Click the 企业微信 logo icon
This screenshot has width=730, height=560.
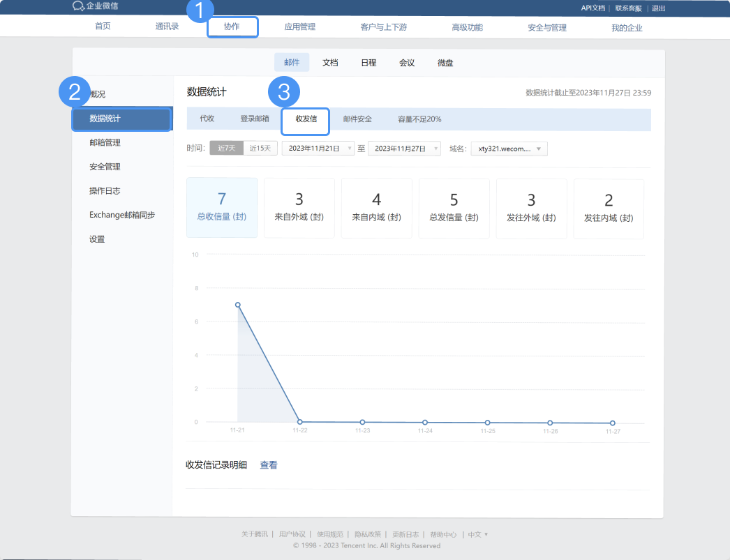78,6
